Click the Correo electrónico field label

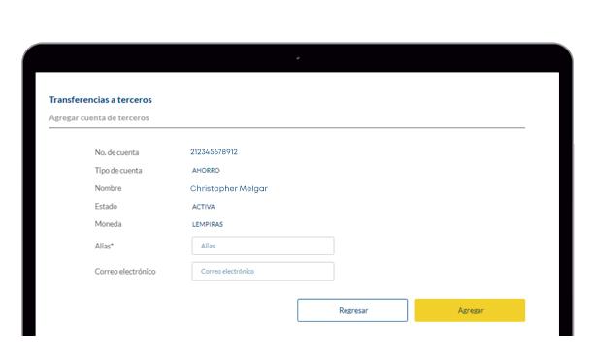[125, 271]
